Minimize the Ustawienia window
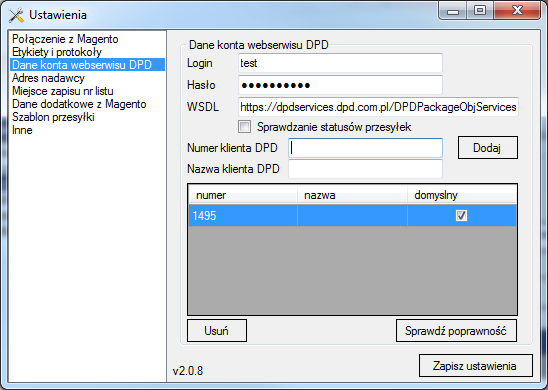 pyautogui.click(x=453, y=11)
